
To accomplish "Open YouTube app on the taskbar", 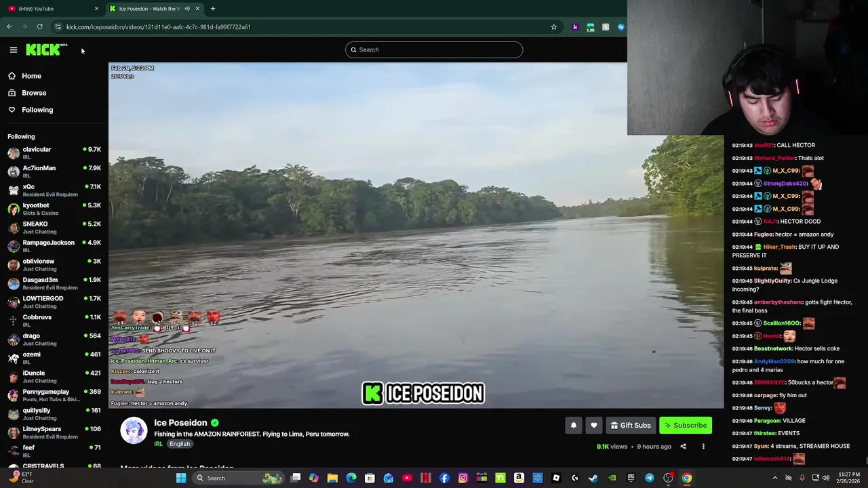I will (x=407, y=478).
